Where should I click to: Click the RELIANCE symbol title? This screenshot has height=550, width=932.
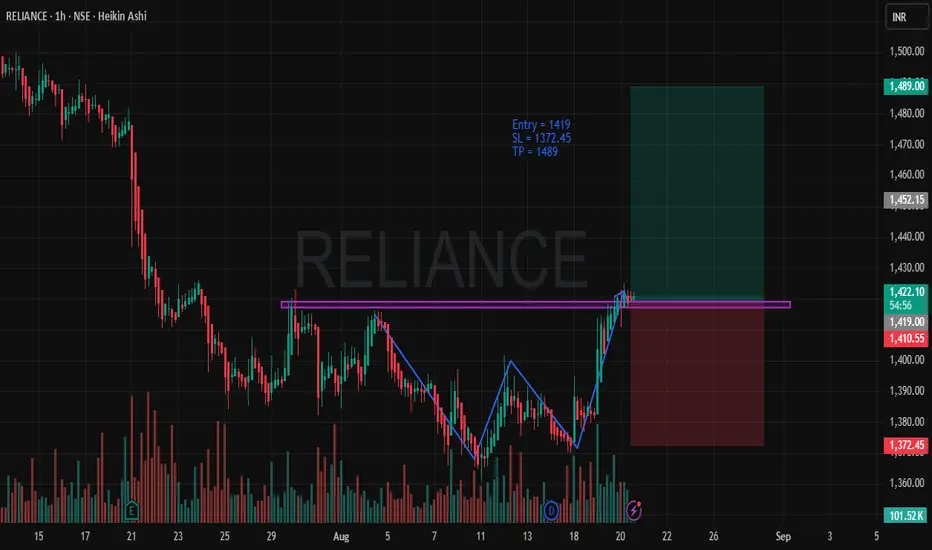tap(26, 16)
